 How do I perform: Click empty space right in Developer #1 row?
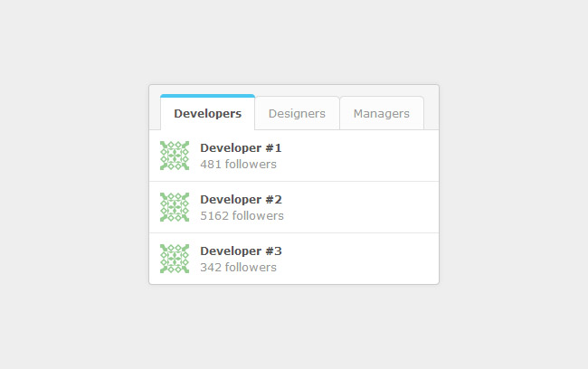pos(371,156)
